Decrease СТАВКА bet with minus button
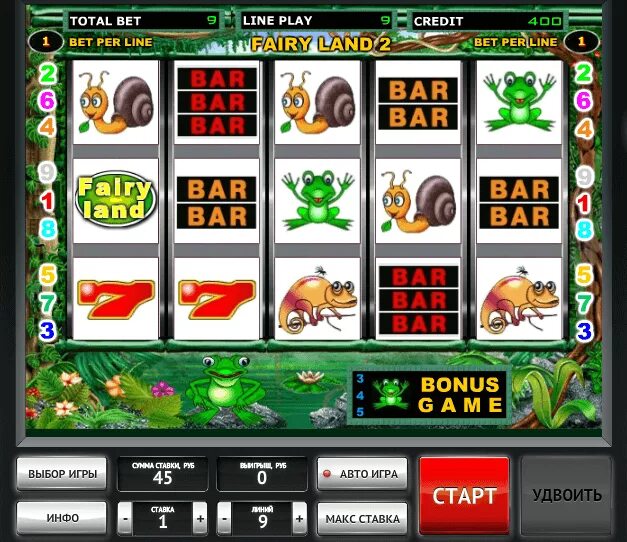This screenshot has width=627, height=542. [126, 519]
